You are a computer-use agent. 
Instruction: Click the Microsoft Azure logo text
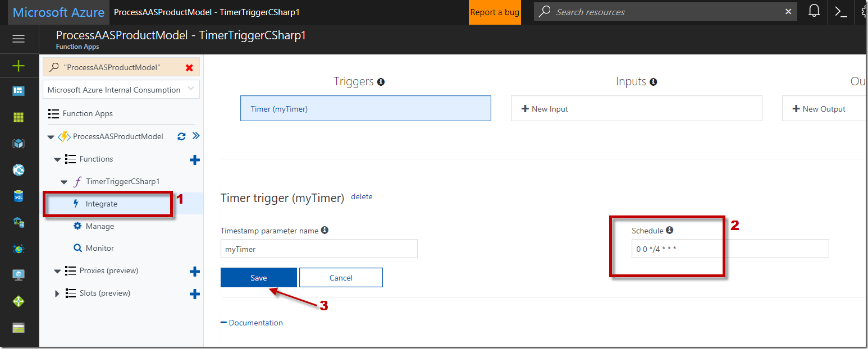coord(58,12)
